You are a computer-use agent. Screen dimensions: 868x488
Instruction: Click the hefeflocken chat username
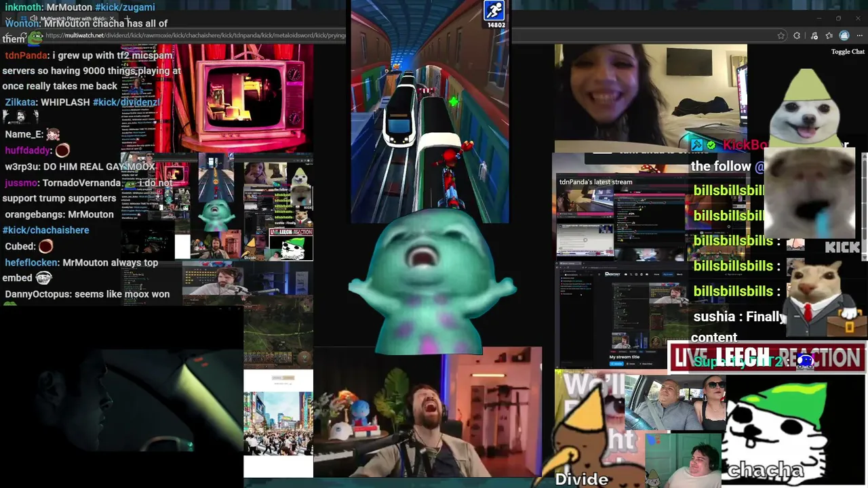click(31, 262)
